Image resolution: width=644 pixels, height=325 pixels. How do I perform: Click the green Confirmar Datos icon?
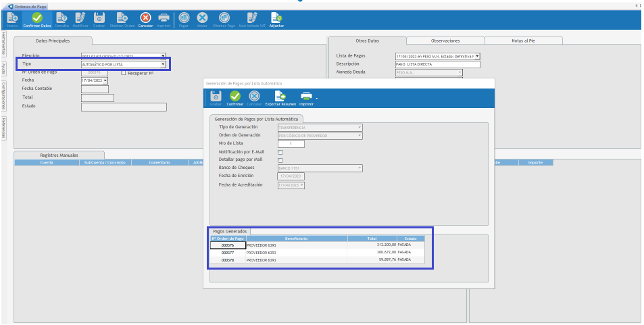pyautogui.click(x=37, y=18)
